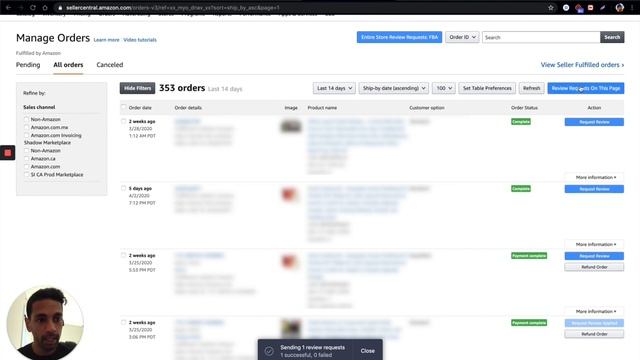The width and height of the screenshot is (640, 360).
Task: Reload the page with the refresh icon
Action: [33, 7]
